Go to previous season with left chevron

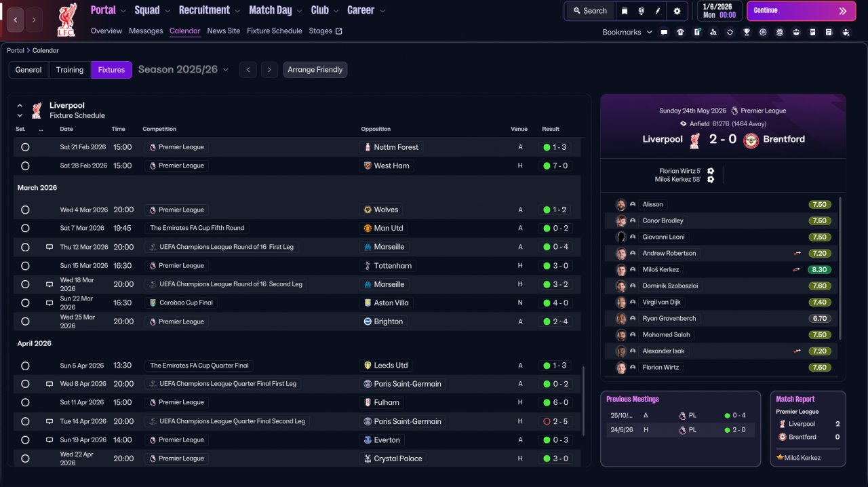[248, 70]
